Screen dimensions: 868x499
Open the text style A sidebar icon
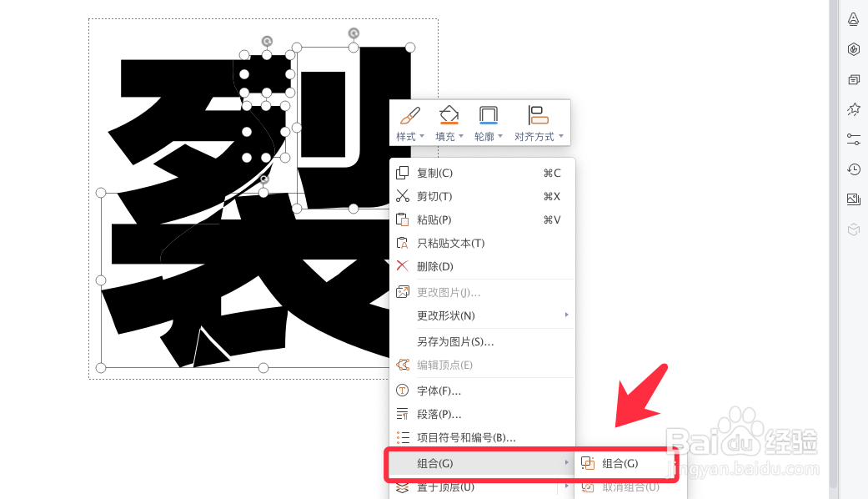[x=854, y=19]
